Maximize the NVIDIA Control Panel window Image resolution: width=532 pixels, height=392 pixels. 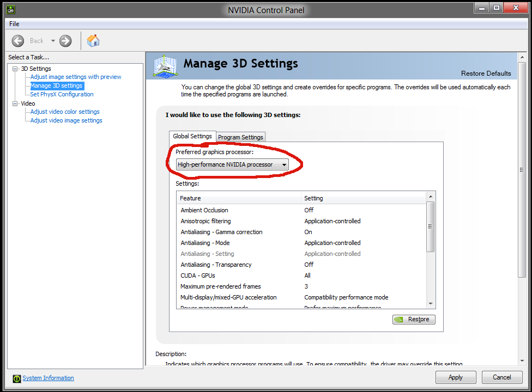coord(497,8)
